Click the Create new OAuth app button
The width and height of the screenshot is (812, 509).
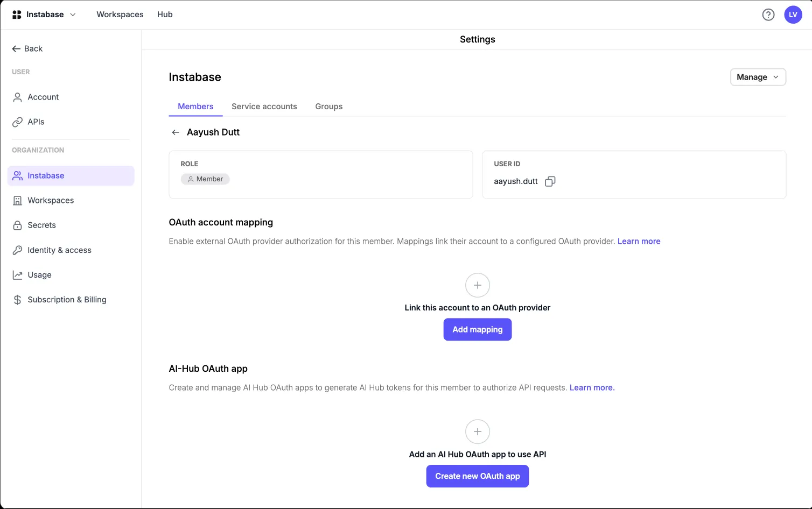478,476
